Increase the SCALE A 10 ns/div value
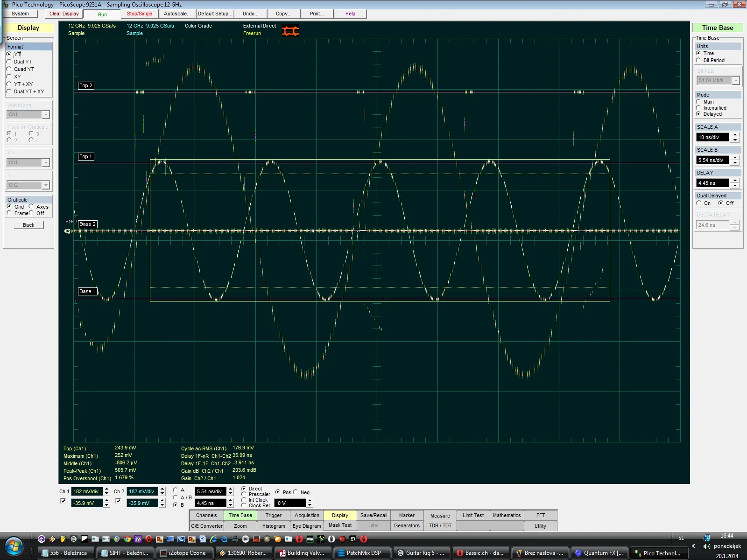747x560 pixels. point(735,135)
